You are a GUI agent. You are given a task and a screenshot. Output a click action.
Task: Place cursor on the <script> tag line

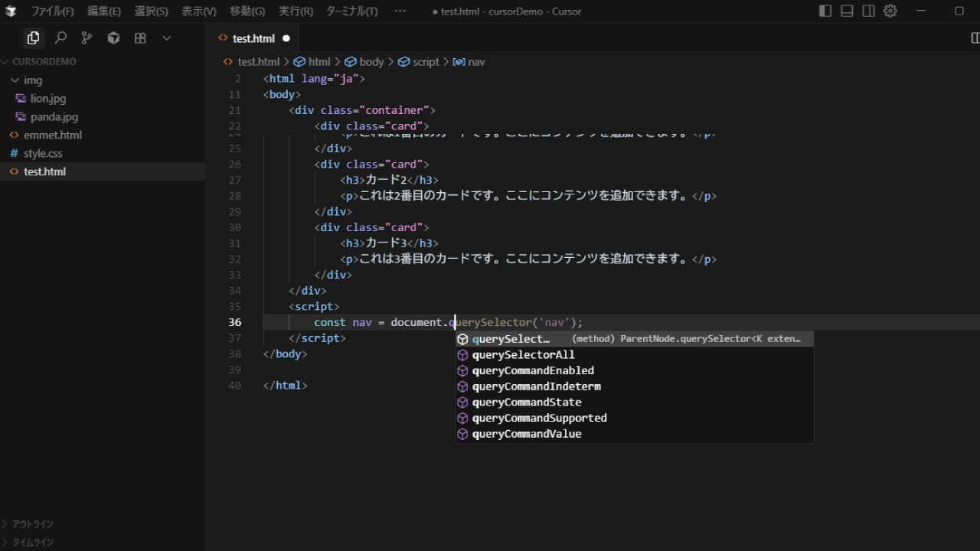[x=314, y=306]
